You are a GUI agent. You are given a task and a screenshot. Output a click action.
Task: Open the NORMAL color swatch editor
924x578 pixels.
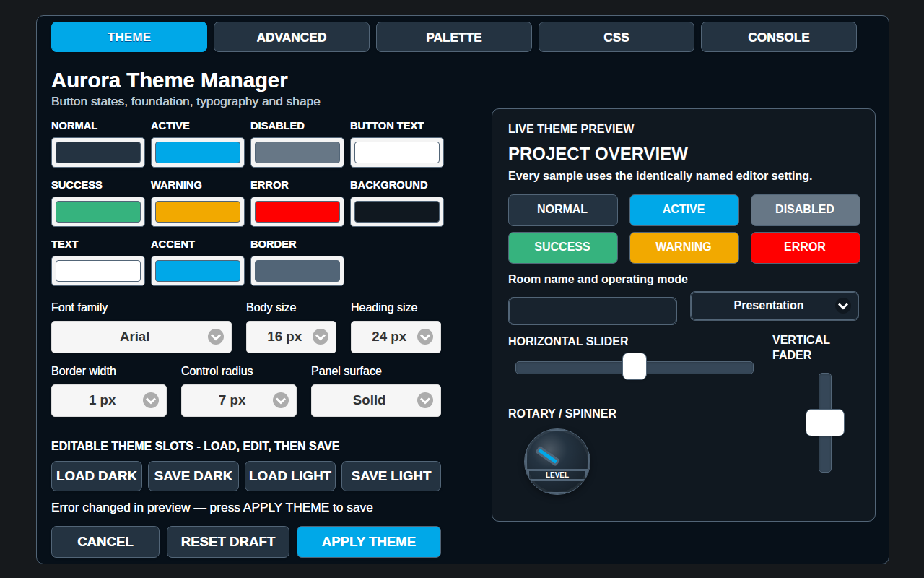(98, 152)
